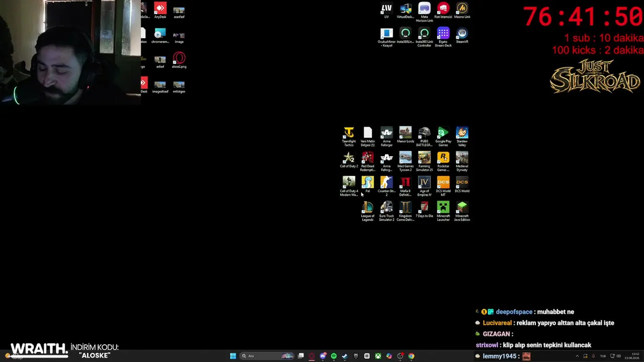Select the mtlotgsn image file
Viewport: 644px width, 362px height.
[x=179, y=85]
